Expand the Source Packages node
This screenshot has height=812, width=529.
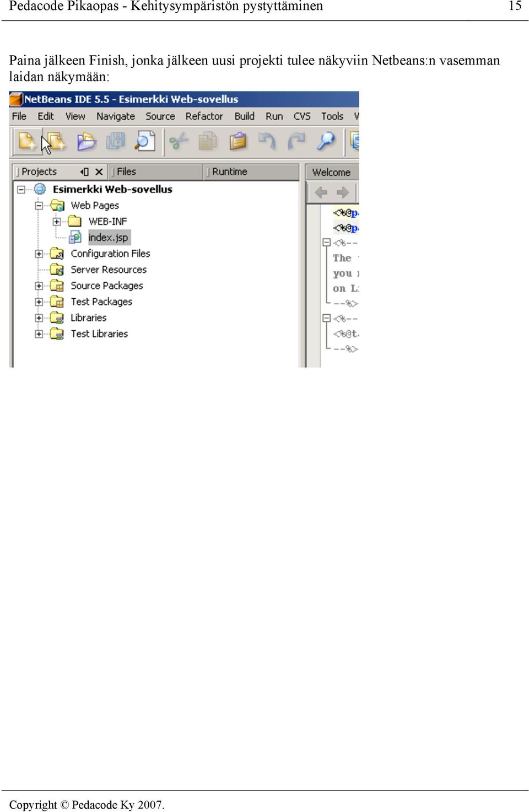coord(39,286)
